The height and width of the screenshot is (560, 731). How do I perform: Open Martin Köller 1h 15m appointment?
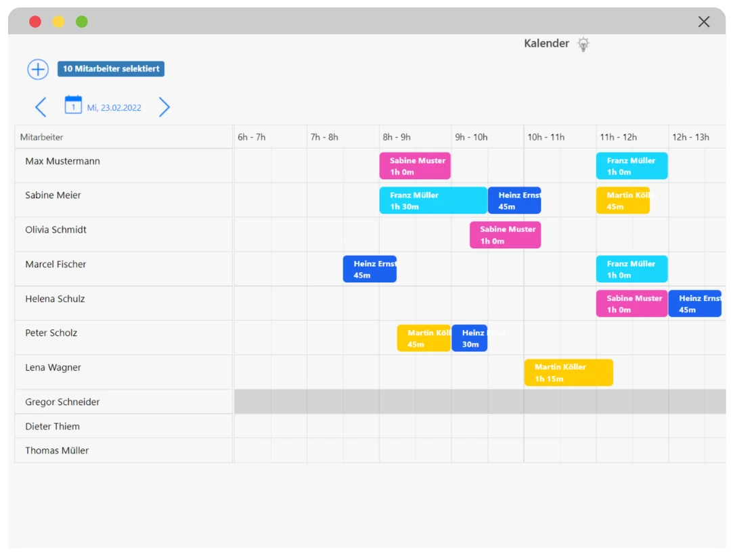coord(568,373)
